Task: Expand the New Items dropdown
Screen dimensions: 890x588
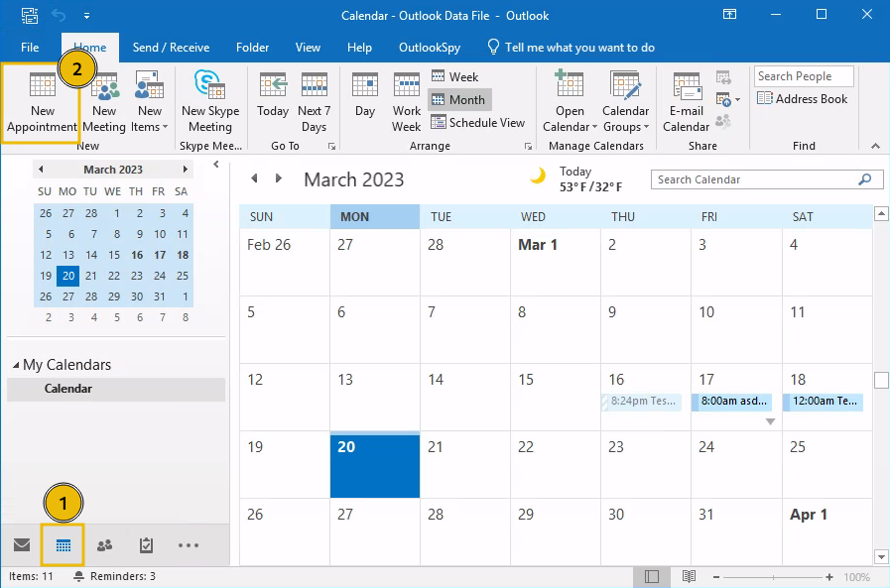Action: pyautogui.click(x=150, y=102)
